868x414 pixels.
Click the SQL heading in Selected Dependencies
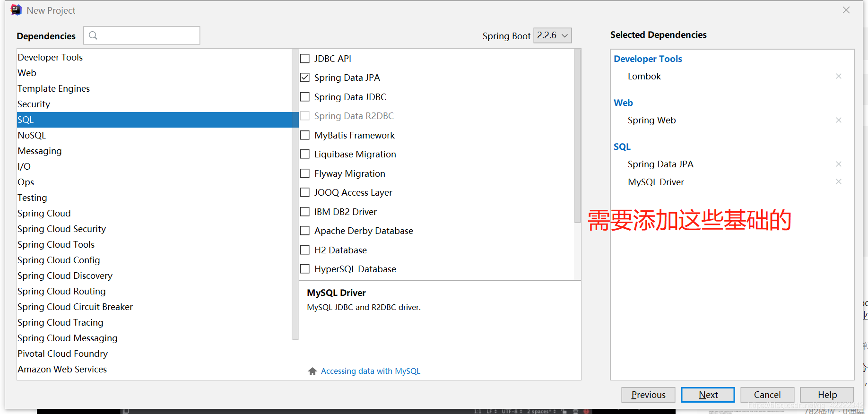tap(622, 147)
